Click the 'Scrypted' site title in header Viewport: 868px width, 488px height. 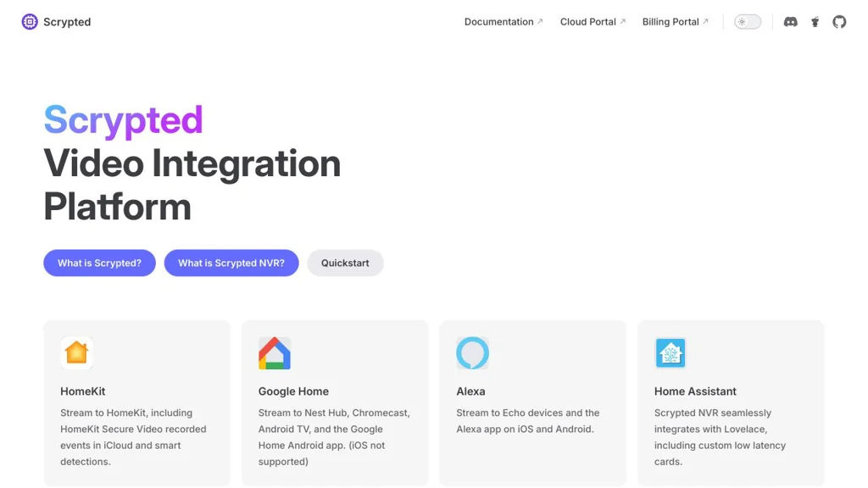click(x=67, y=21)
